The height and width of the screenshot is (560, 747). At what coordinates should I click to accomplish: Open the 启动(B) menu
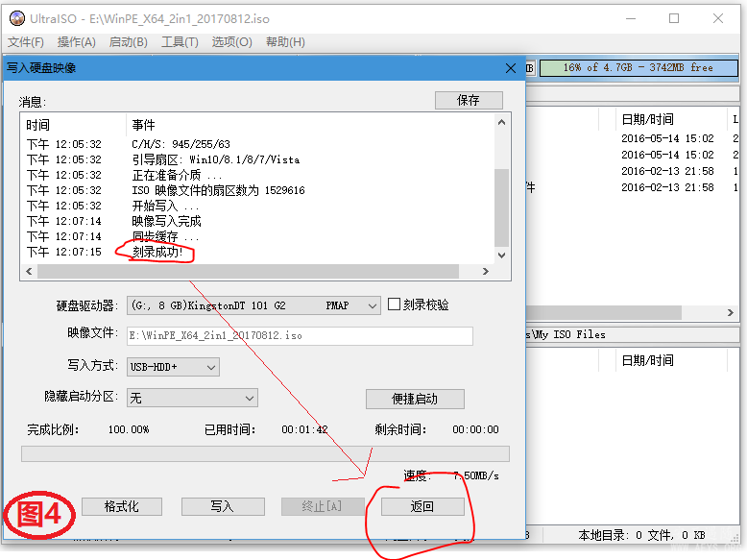[x=128, y=42]
